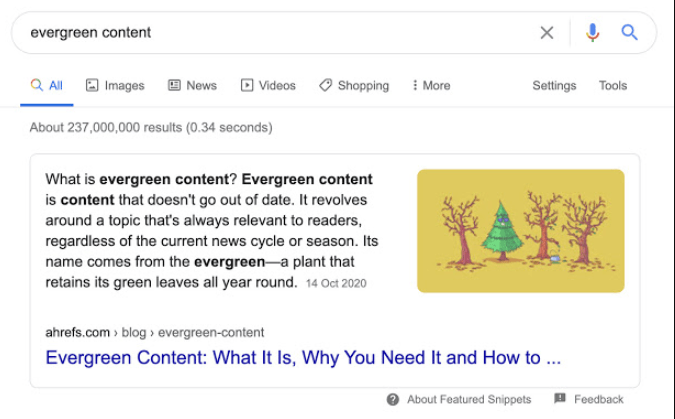
Task: Click the News tab newspaper icon
Action: [174, 86]
